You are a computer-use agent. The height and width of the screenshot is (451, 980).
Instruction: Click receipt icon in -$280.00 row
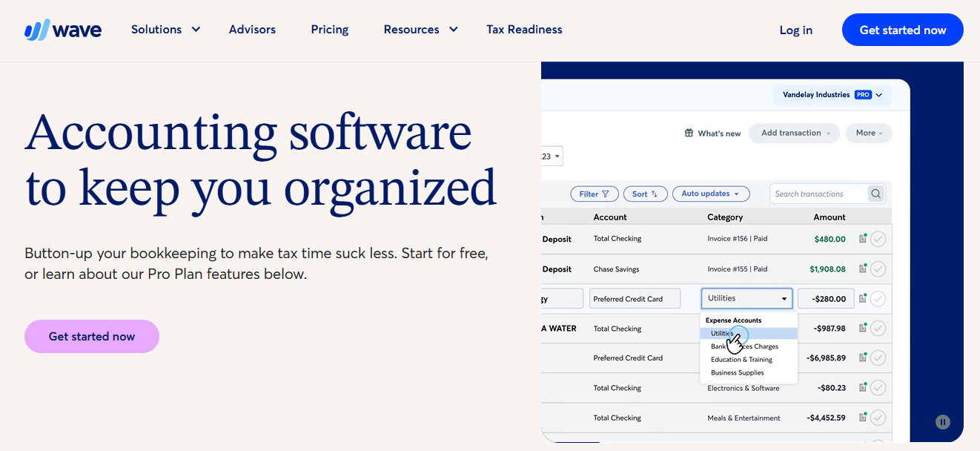tap(863, 299)
